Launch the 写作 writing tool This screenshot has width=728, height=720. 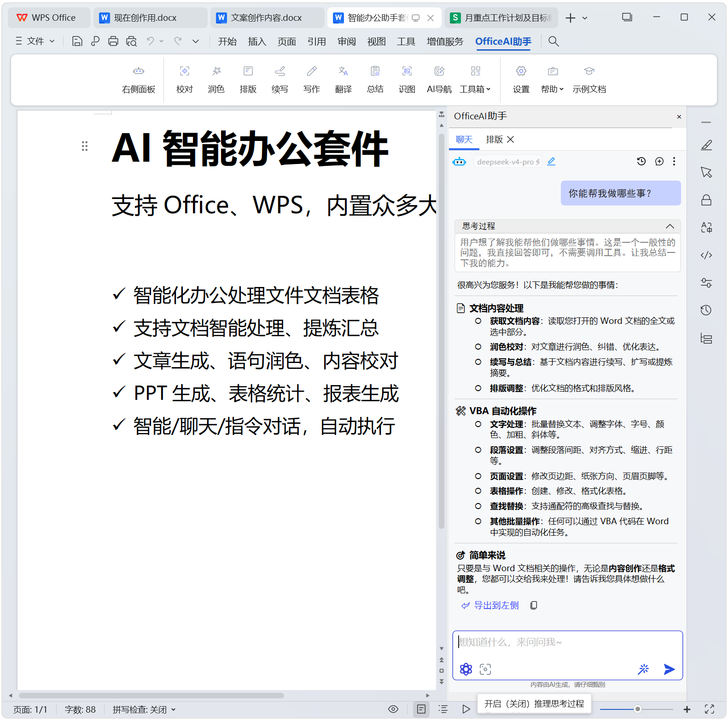[x=312, y=79]
